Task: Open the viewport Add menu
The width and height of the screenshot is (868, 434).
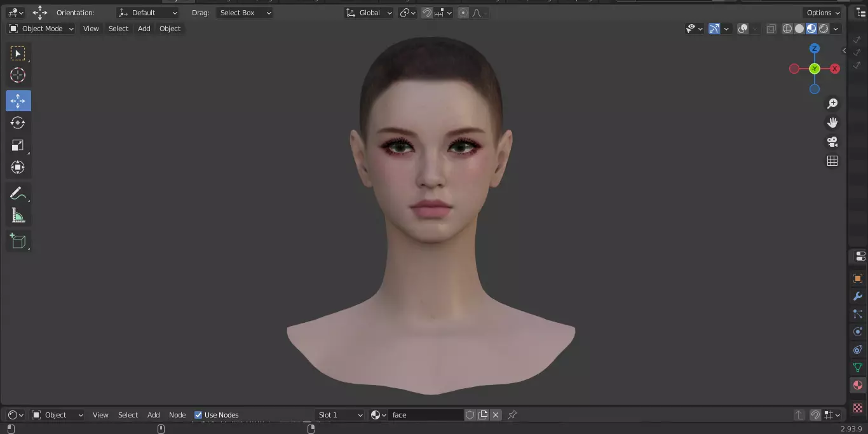Action: pos(144,29)
